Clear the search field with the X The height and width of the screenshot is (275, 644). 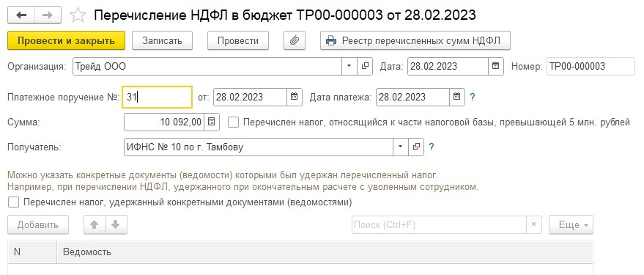click(534, 224)
